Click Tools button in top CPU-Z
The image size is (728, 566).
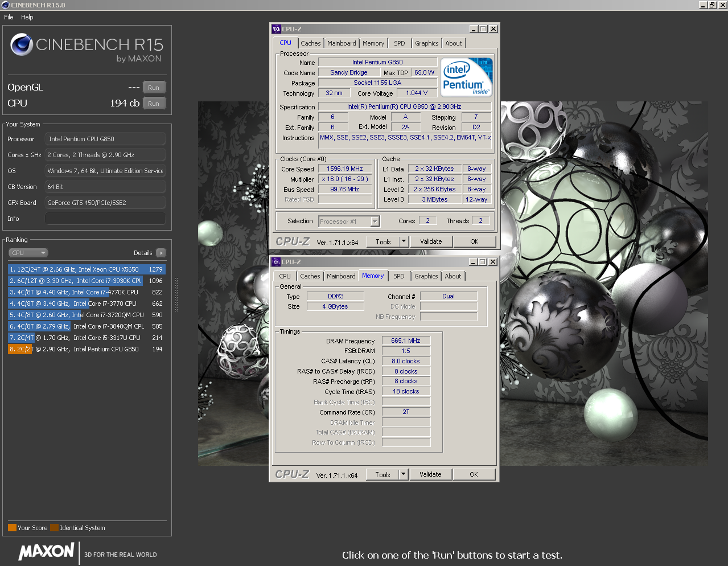384,241
